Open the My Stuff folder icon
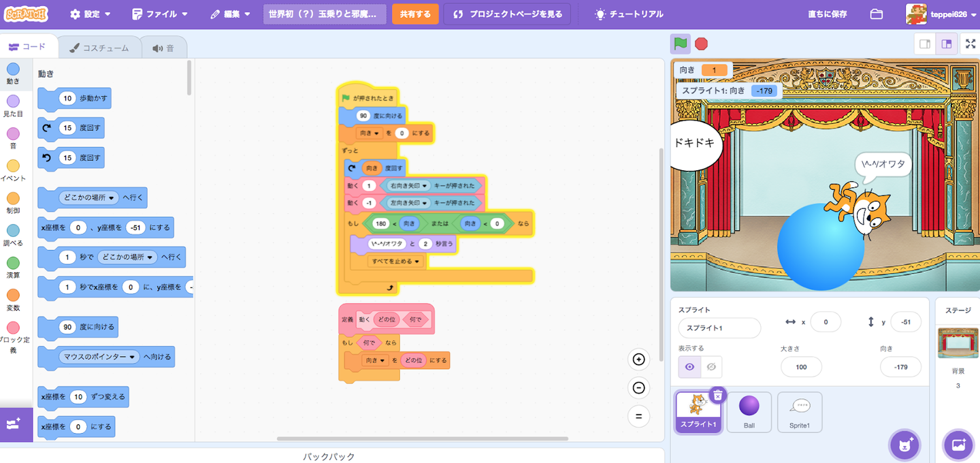 coord(877,14)
